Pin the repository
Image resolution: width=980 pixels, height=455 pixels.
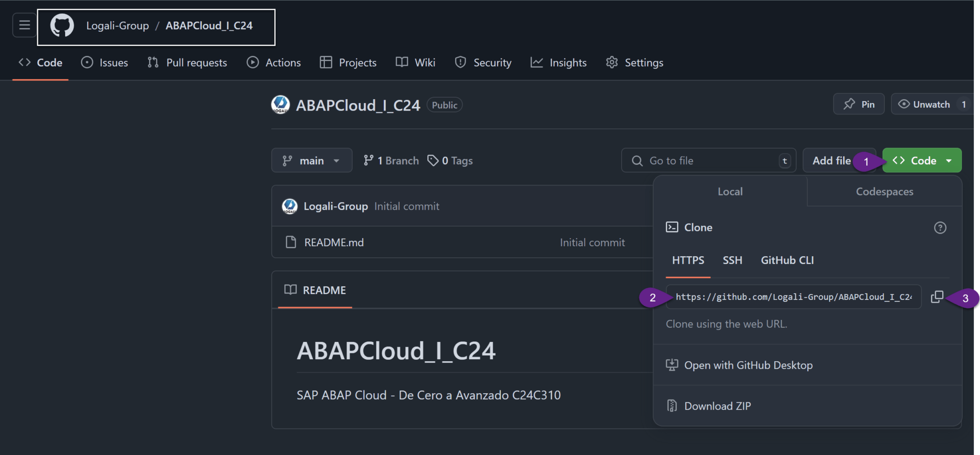858,104
